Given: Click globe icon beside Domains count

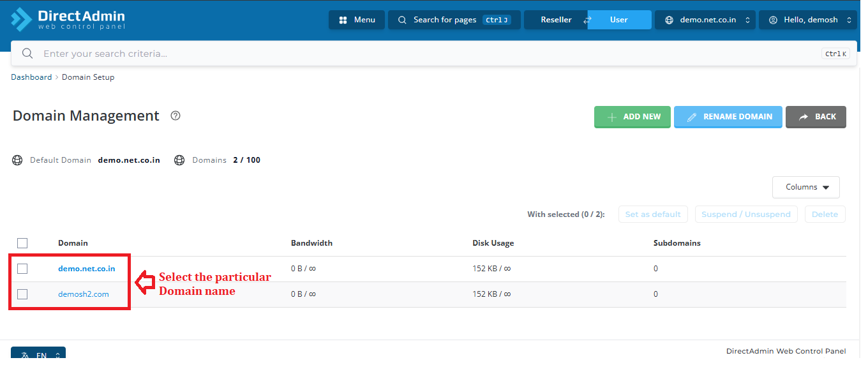Looking at the screenshot, I should 179,160.
